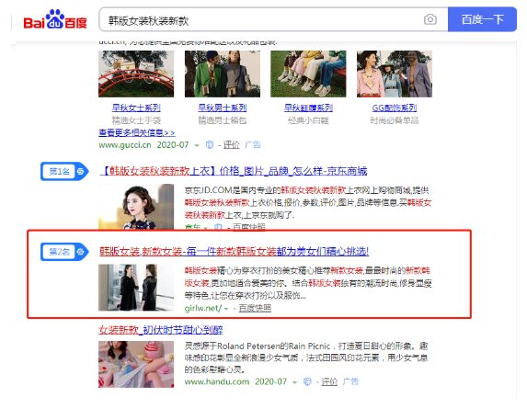Open 百度快照 for the girlw.net result
527x420 pixels.
[255, 308]
